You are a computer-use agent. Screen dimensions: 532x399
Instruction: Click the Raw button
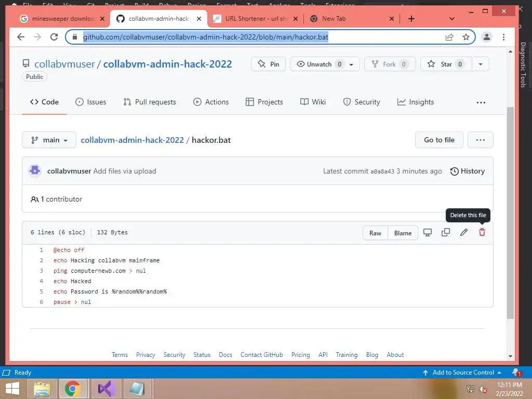pos(375,233)
